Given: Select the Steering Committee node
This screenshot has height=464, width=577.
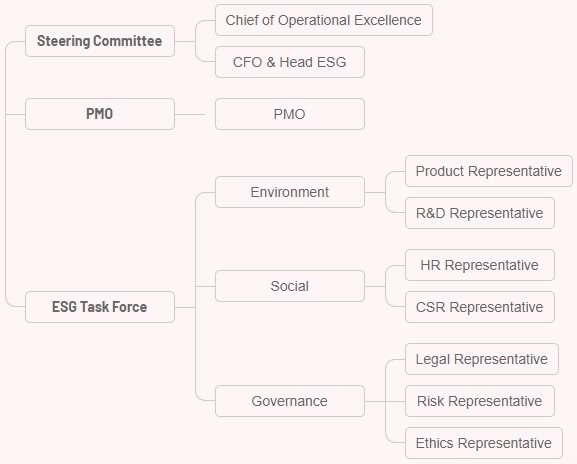Looking at the screenshot, I should 100,41.
